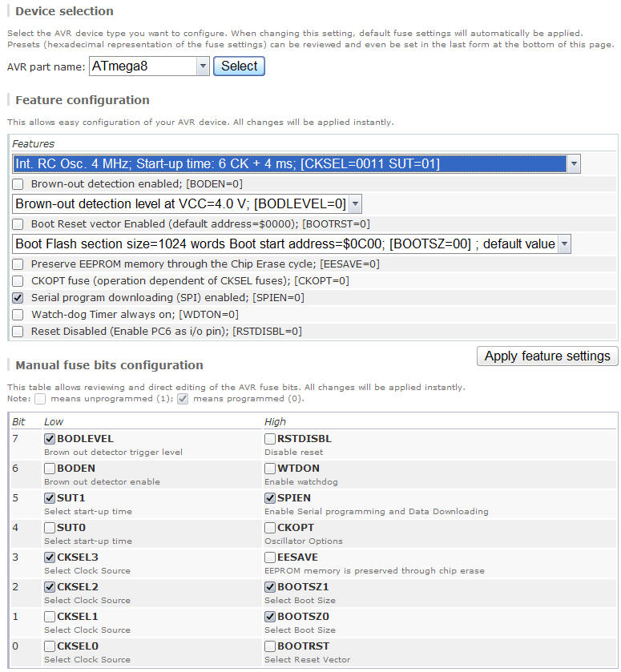
Task: Uncheck the BODLEVEL low fuse bit
Action: click(x=50, y=439)
